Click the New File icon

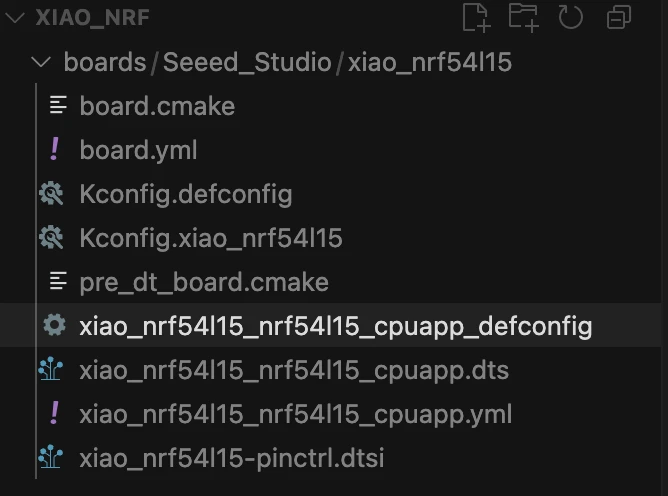click(x=477, y=17)
